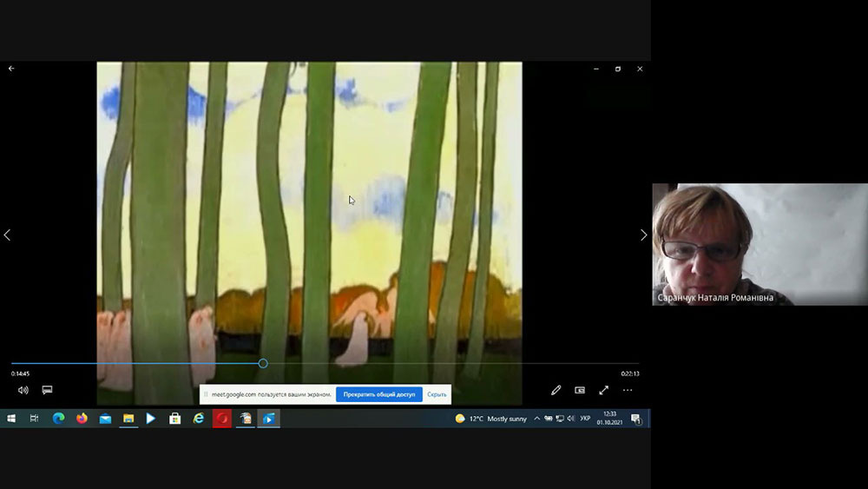Click the Скрыть link in the sharing bar
Screen dimensions: 868x489
click(437, 394)
